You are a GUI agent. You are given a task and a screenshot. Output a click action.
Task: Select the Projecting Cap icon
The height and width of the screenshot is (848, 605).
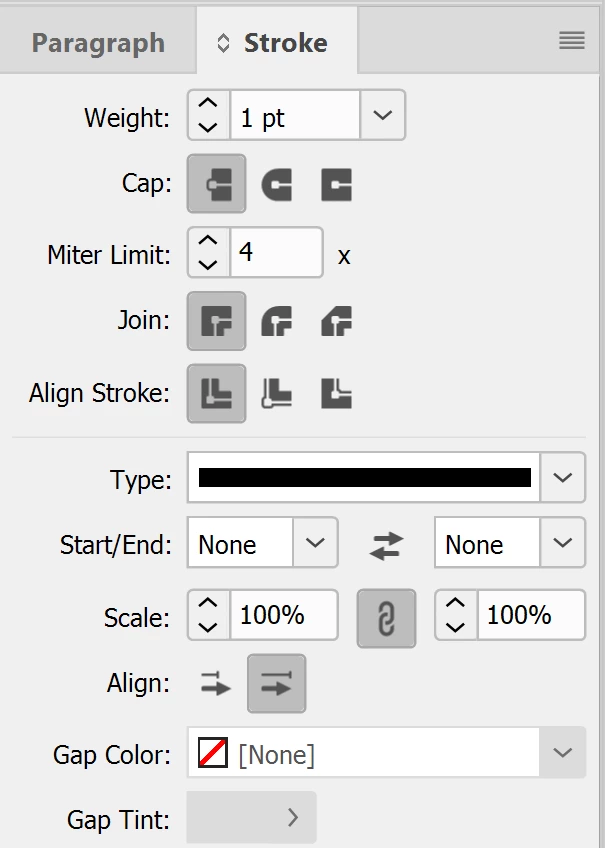(336, 185)
